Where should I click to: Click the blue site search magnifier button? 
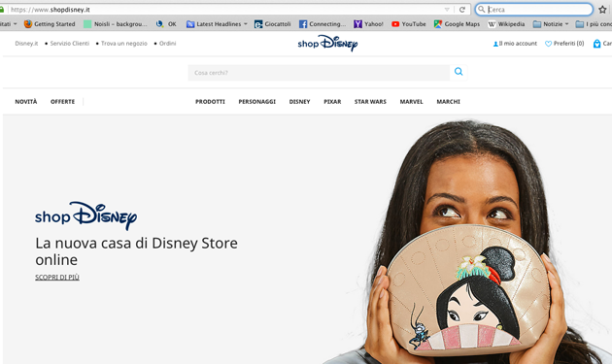[x=459, y=72]
